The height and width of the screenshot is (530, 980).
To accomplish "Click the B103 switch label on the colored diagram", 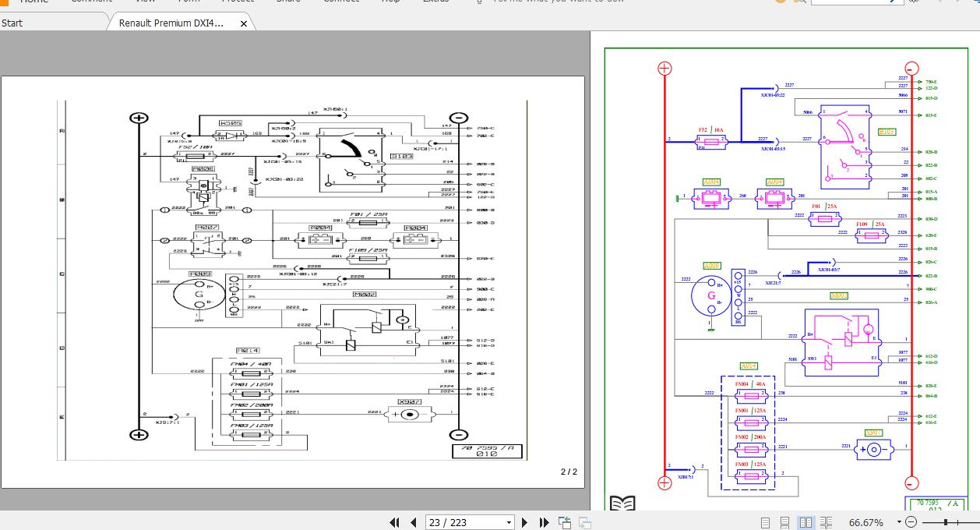I will [x=887, y=132].
